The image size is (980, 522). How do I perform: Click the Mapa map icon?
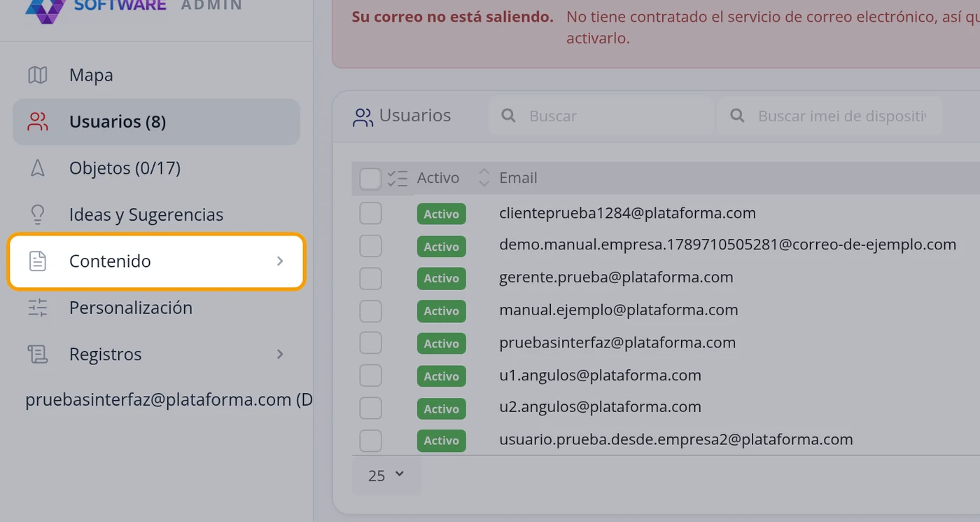pos(37,75)
